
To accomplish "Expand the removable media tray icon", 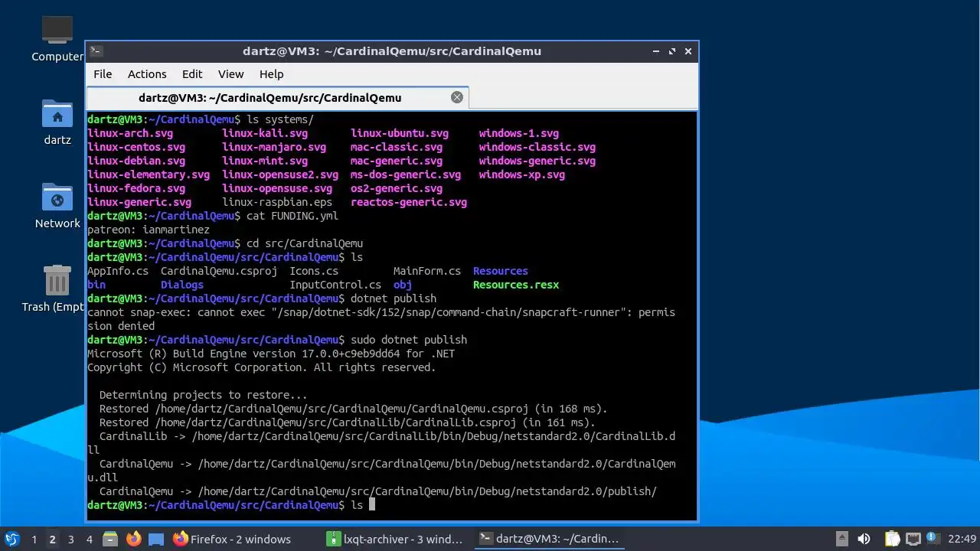I will coord(841,539).
